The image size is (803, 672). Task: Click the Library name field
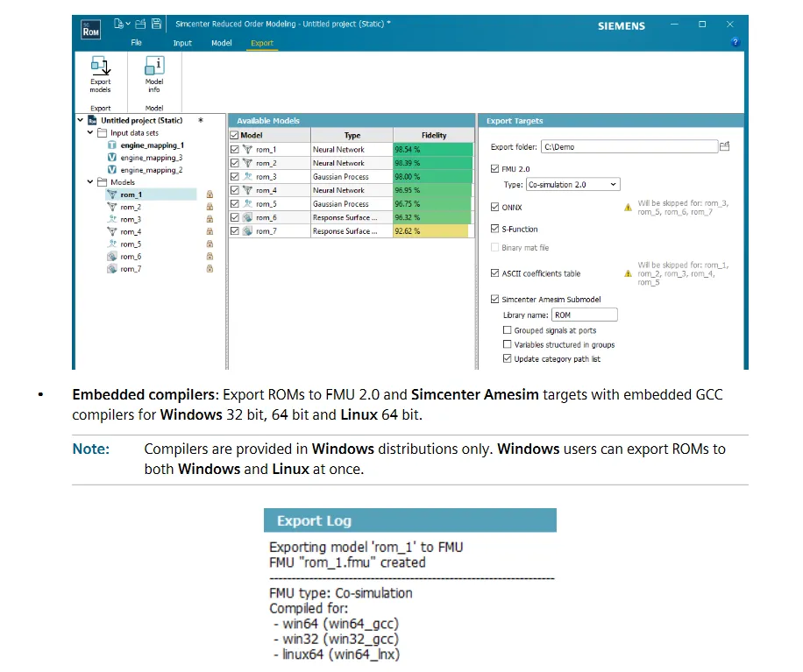point(585,315)
